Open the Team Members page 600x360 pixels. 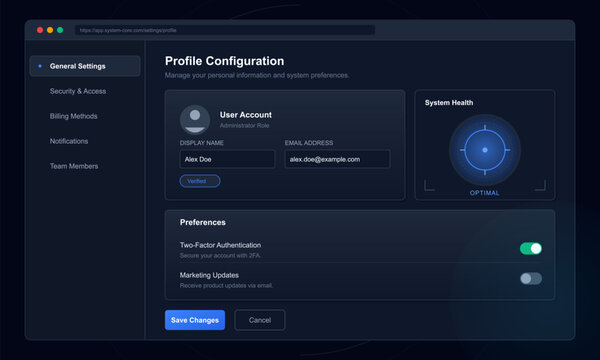tap(74, 166)
